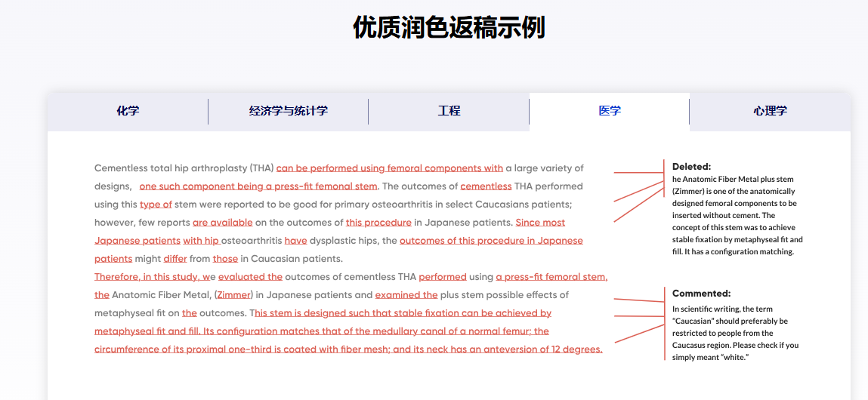
Task: Click the underlined 'Zimmer' in parentheses
Action: click(x=235, y=295)
